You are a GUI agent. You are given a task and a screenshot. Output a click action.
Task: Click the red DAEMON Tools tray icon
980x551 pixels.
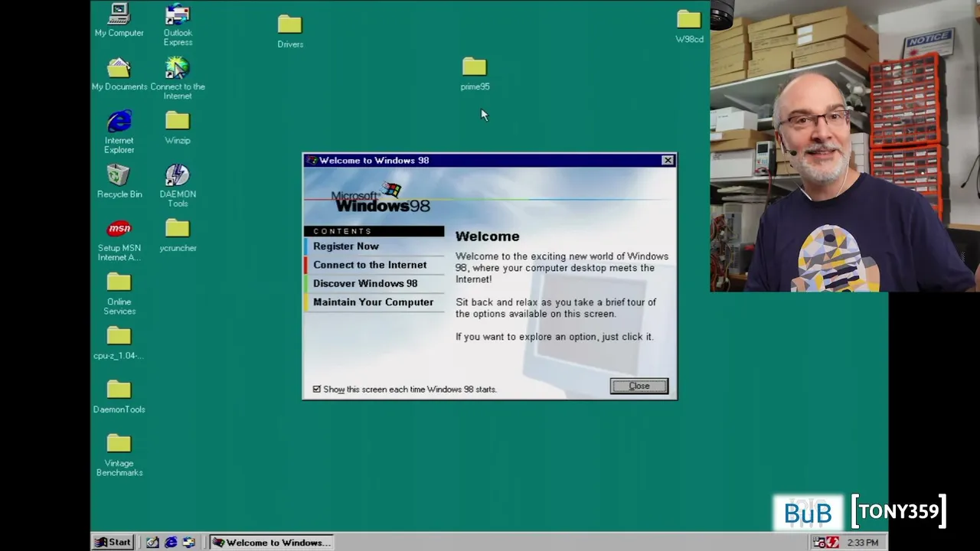833,543
